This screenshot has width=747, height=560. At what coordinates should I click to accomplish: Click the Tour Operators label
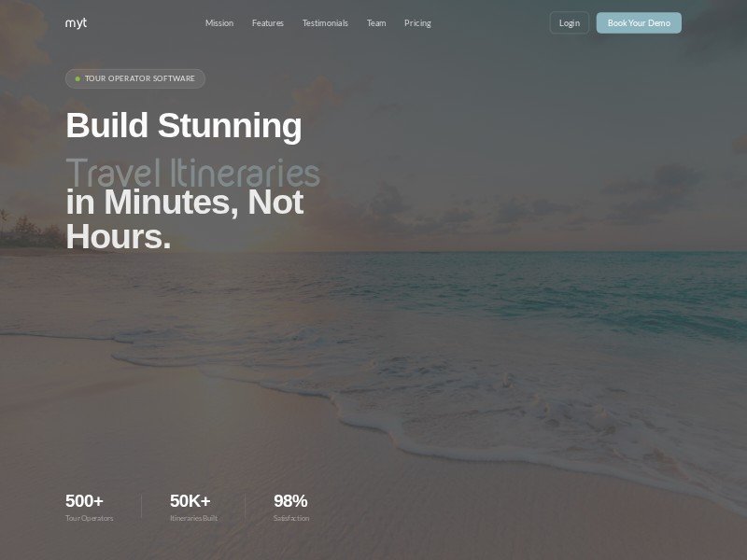coord(90,518)
